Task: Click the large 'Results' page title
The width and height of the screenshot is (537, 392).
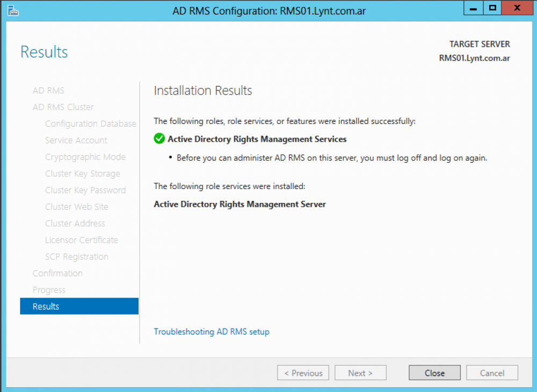Action: 44,52
